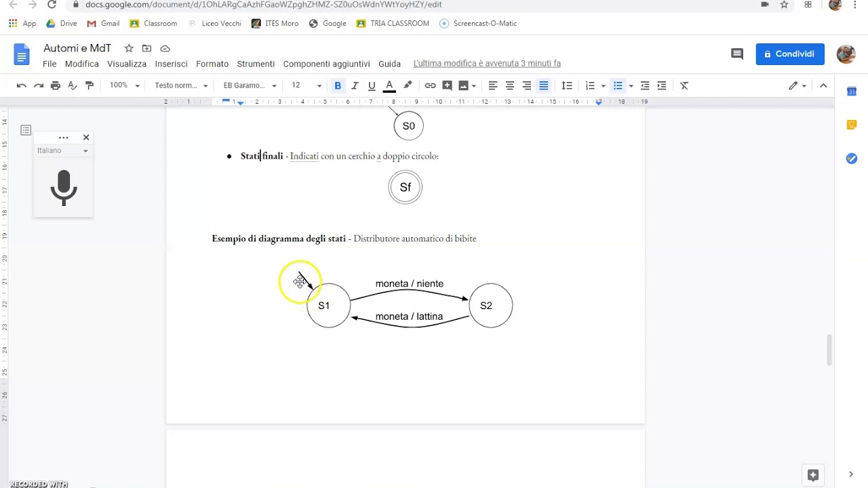Open comment history icon

pyautogui.click(x=737, y=54)
